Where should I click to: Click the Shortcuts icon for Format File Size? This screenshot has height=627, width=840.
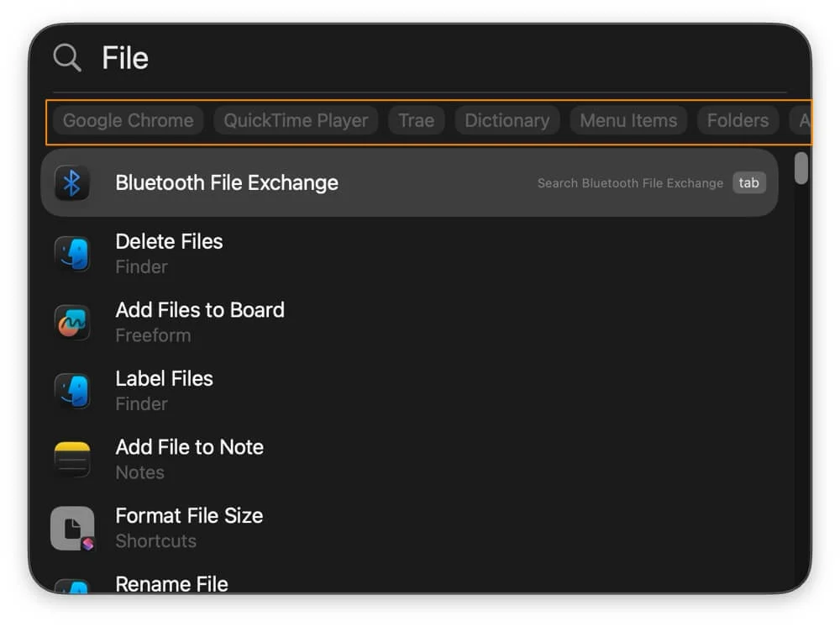click(72, 528)
